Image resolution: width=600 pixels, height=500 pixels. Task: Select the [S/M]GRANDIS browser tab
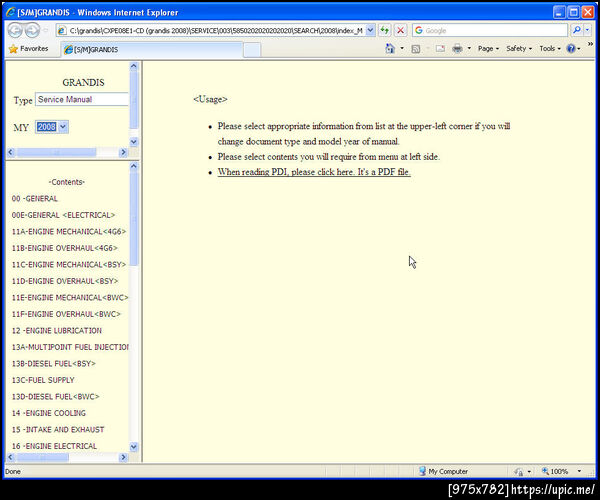pos(152,49)
